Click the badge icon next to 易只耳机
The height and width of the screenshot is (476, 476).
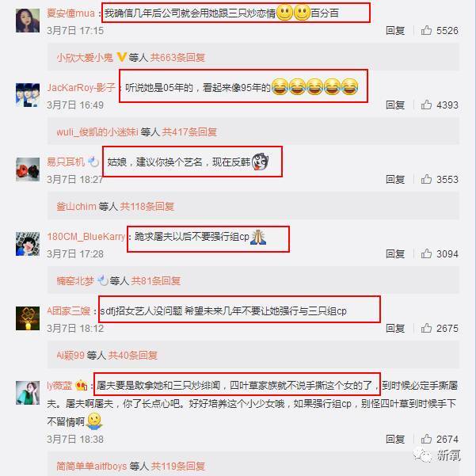click(x=93, y=162)
